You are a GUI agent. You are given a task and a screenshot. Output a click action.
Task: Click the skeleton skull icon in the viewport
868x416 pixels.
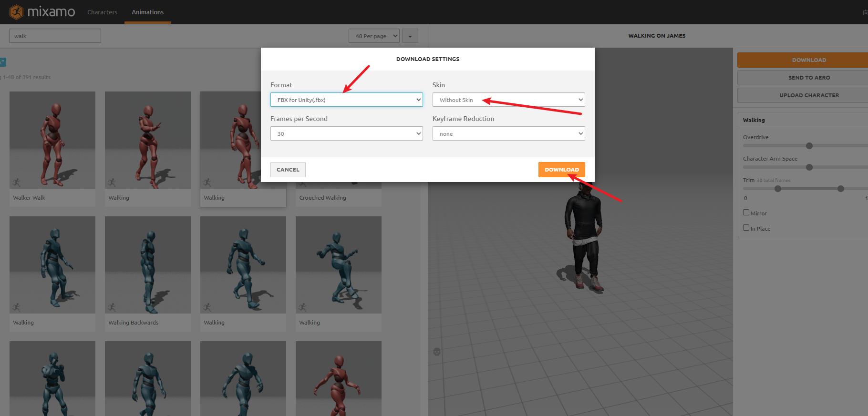[436, 352]
